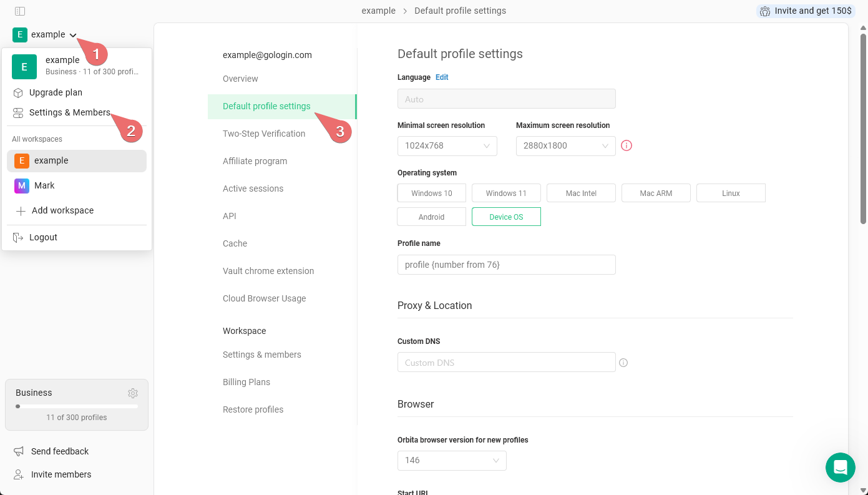868x495 pixels.
Task: Click the Edit link next to Language
Action: pyautogui.click(x=442, y=78)
